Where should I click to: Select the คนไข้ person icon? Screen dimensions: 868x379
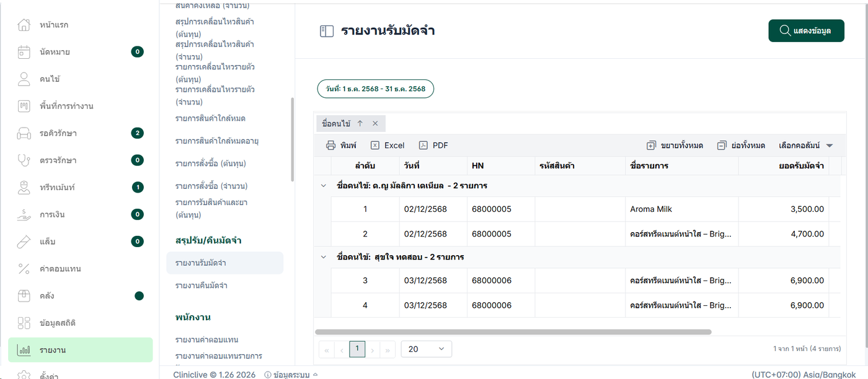coord(24,79)
